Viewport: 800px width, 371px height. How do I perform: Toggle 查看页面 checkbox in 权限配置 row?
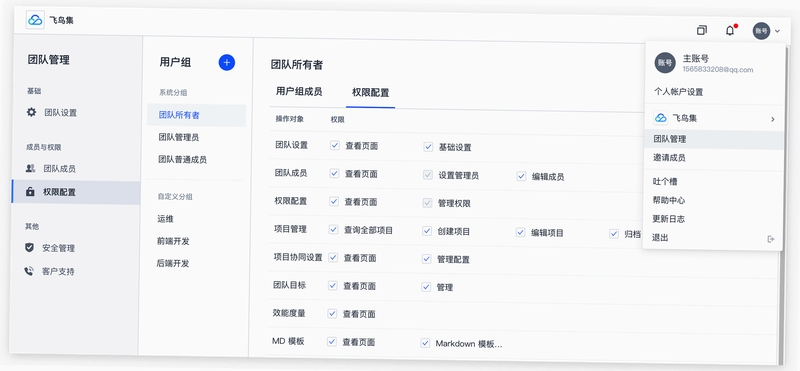[x=334, y=202]
